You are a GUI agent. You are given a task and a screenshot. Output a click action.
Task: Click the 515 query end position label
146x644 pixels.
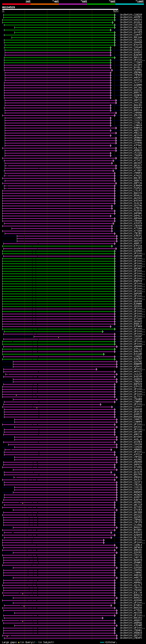coord(115,11)
